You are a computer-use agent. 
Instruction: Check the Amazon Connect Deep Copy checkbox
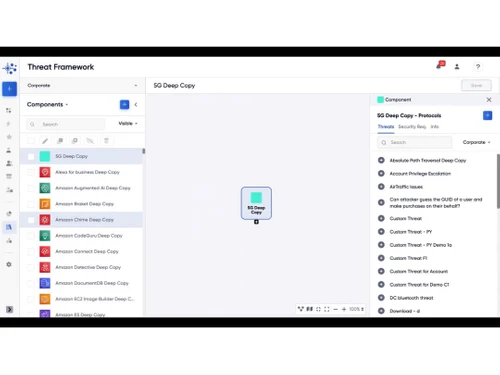(31, 251)
